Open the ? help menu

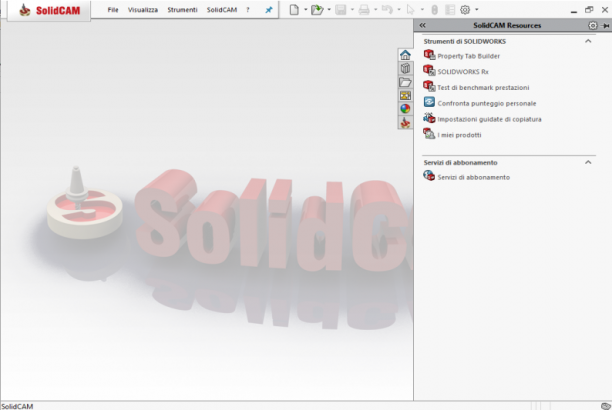tap(248, 10)
